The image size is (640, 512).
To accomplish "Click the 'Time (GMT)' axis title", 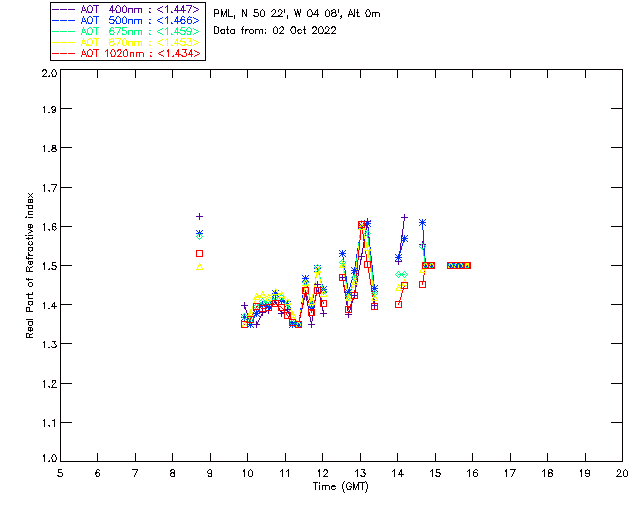I will tap(341, 487).
